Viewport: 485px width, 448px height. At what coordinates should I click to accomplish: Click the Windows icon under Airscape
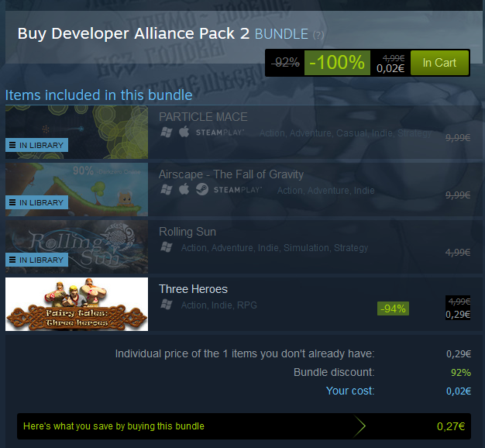[x=167, y=190]
